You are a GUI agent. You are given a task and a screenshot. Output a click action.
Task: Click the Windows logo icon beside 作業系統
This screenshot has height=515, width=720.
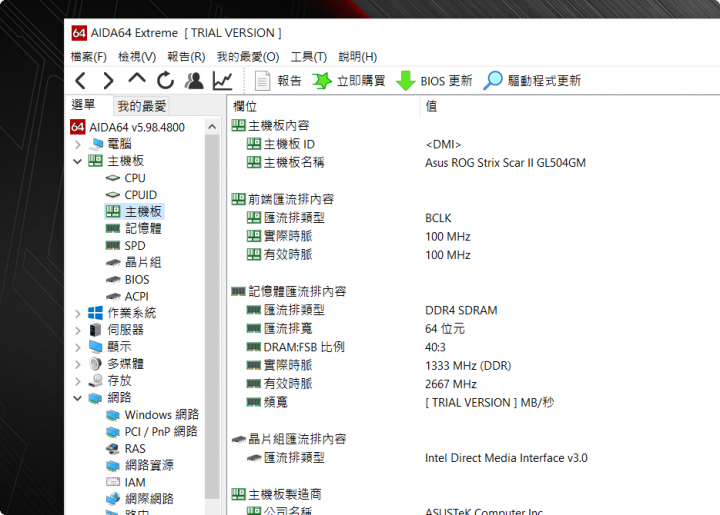tap(96, 313)
